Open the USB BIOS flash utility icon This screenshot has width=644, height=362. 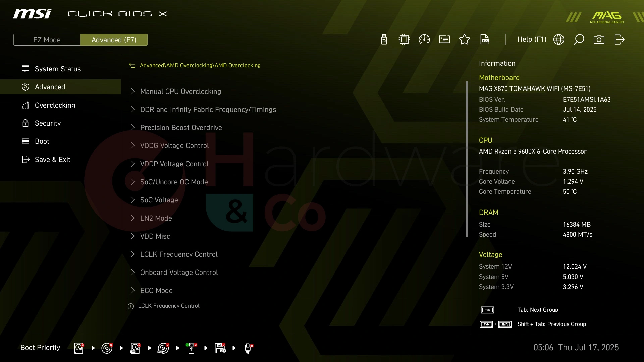click(384, 40)
